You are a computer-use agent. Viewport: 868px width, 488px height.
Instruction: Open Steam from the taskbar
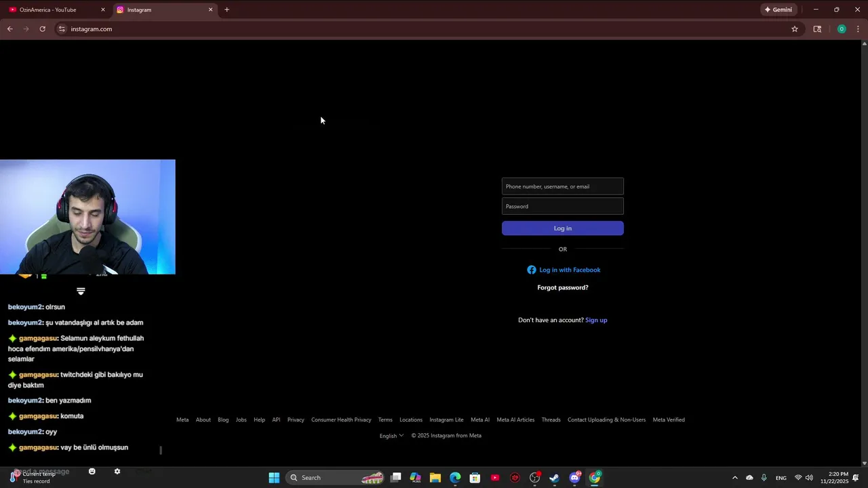(554, 478)
